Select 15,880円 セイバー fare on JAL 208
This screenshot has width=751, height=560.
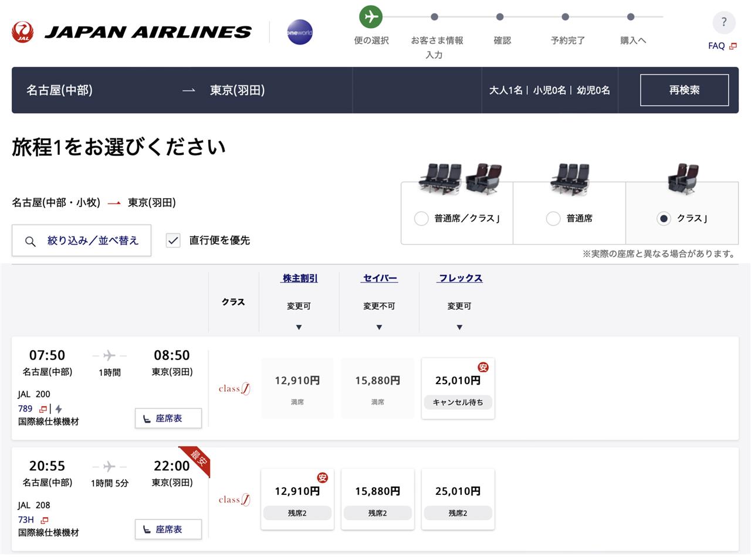coord(377,499)
